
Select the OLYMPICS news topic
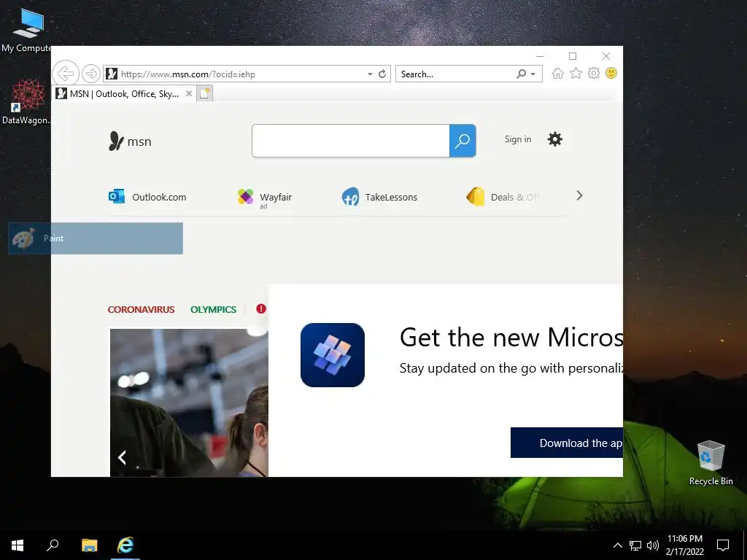pyautogui.click(x=214, y=309)
